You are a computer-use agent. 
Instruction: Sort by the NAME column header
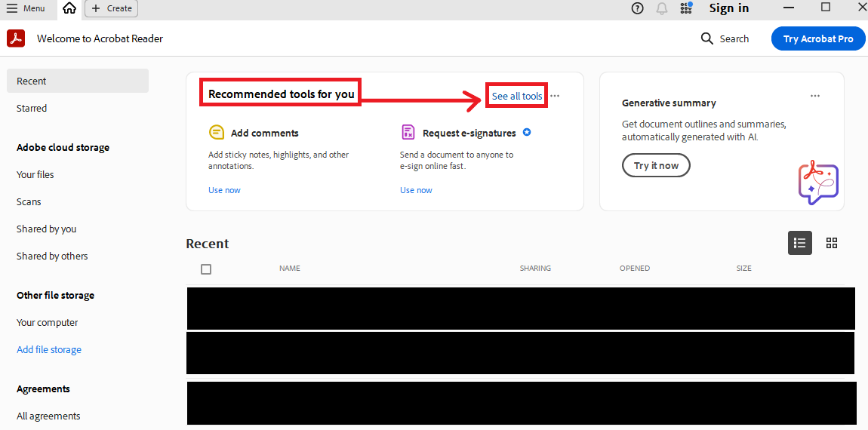(290, 268)
